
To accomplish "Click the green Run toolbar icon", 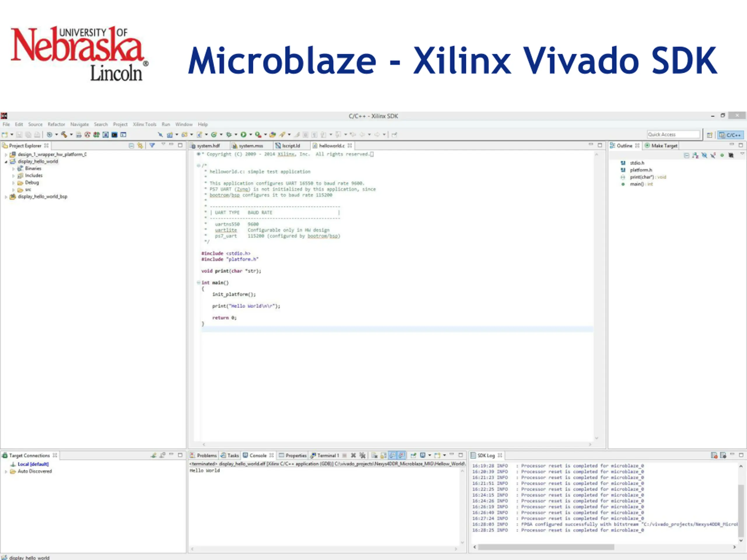I will coord(243,135).
